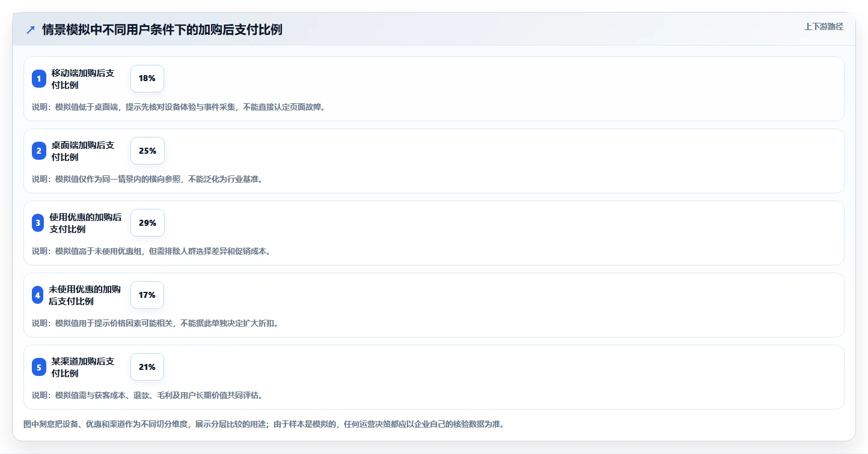The height and width of the screenshot is (454, 868).
Task: Click the note about 模拟值低于桌面端
Action: [x=179, y=107]
